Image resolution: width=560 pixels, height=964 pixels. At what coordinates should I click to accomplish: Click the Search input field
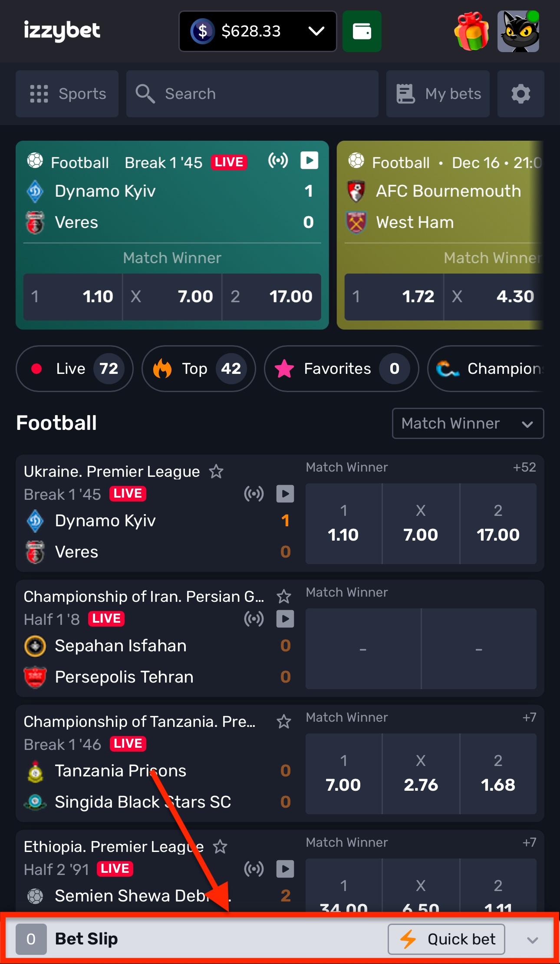(x=252, y=94)
